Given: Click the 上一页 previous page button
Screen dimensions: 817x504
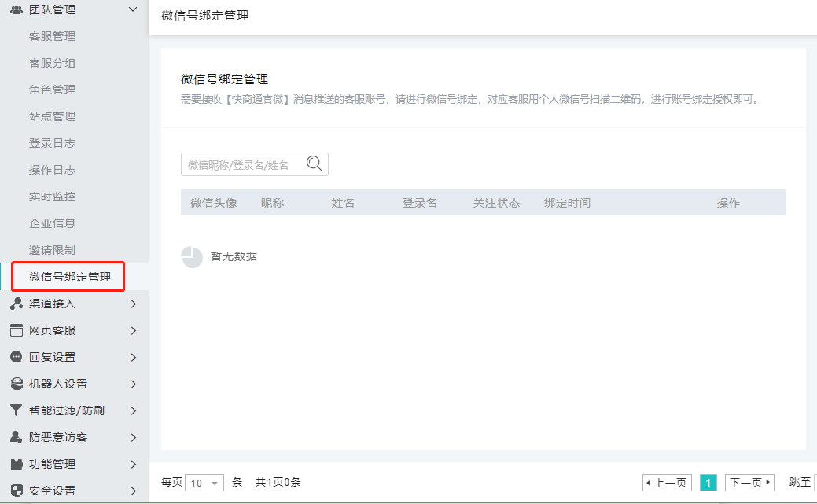Looking at the screenshot, I should point(666,483).
